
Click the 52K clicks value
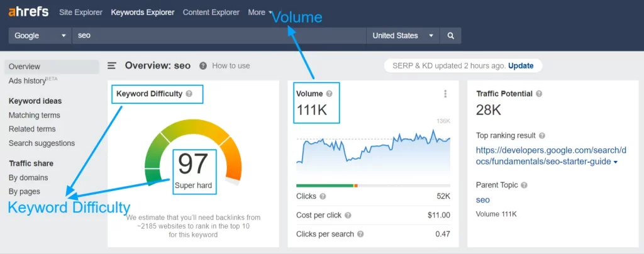coord(443,197)
